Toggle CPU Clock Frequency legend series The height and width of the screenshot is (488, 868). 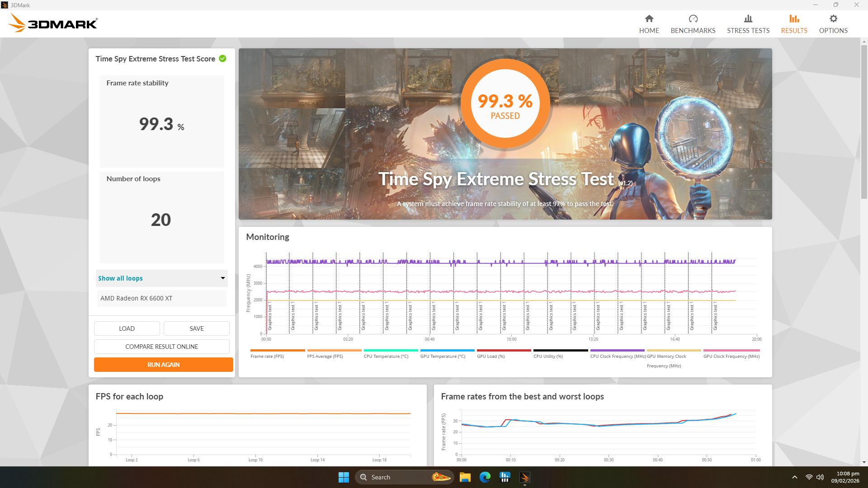point(618,354)
